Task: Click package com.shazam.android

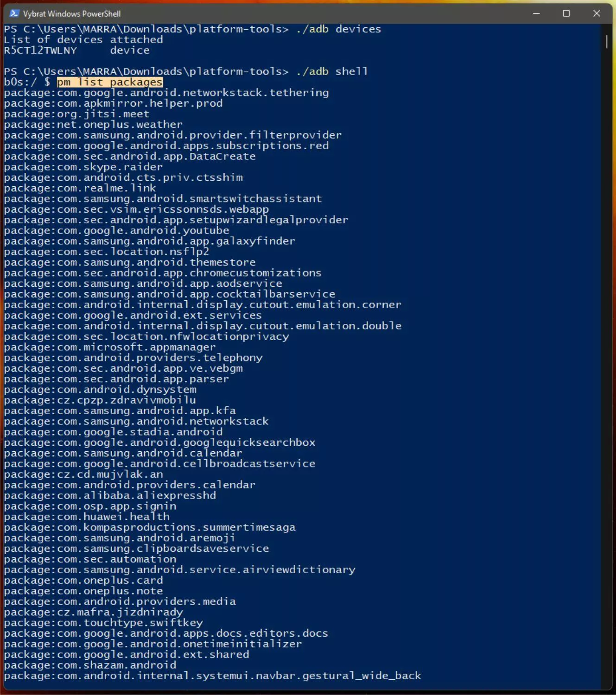Action: (x=90, y=665)
